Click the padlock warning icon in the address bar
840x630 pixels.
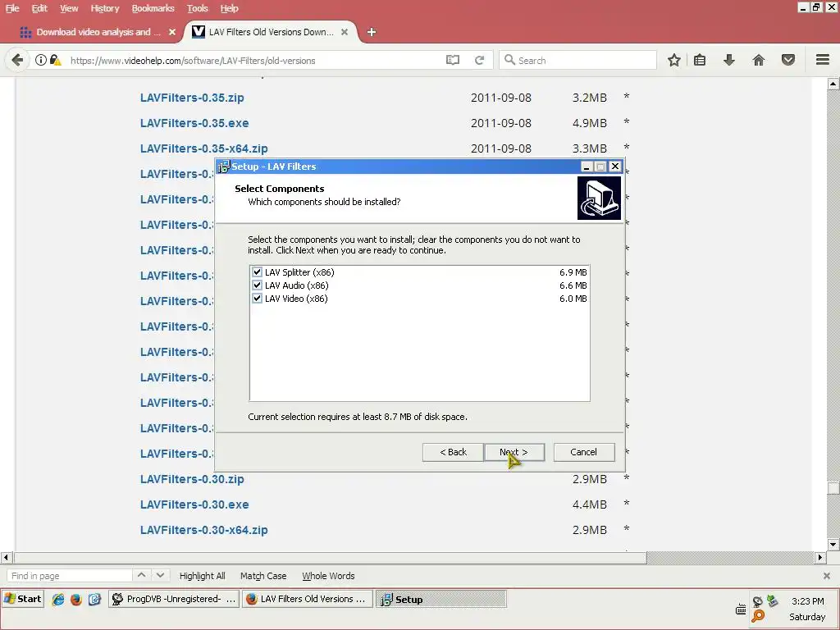(55, 60)
